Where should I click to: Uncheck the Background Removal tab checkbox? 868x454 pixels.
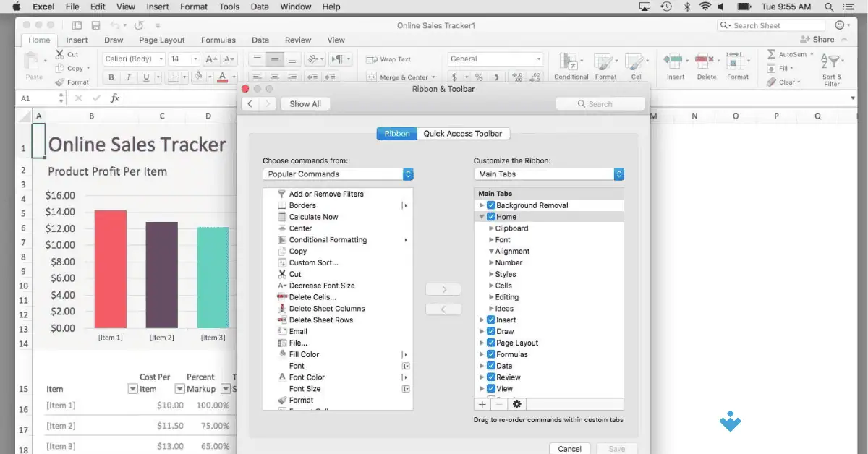click(490, 205)
